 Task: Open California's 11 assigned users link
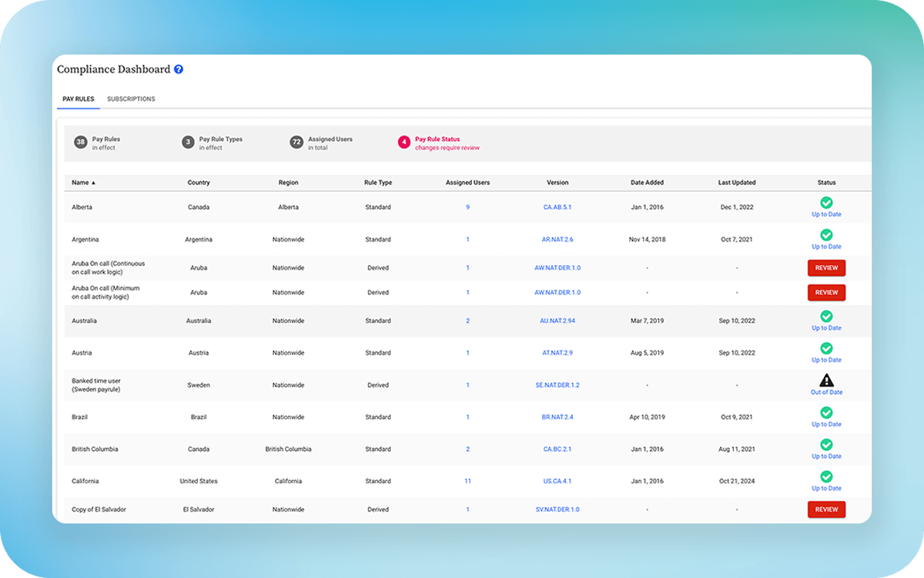(467, 482)
